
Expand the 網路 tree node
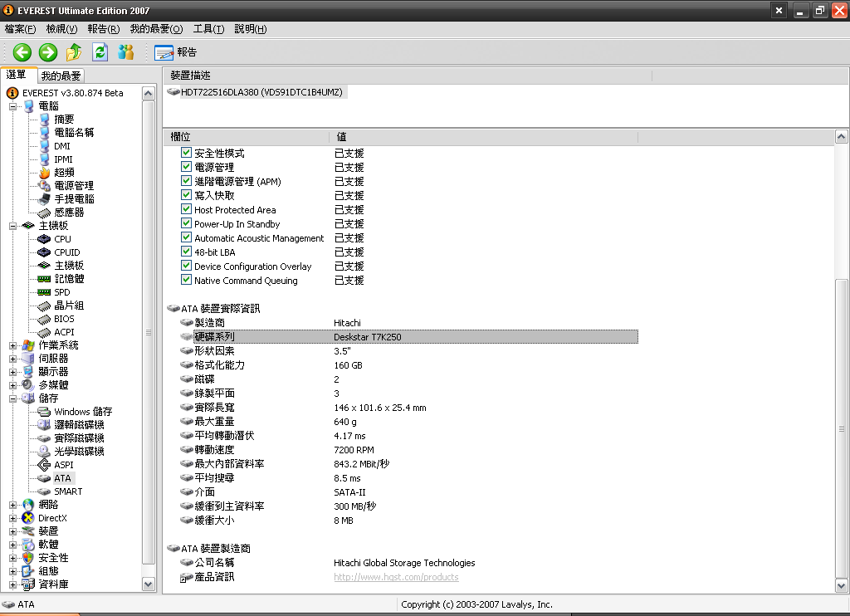[x=13, y=505]
